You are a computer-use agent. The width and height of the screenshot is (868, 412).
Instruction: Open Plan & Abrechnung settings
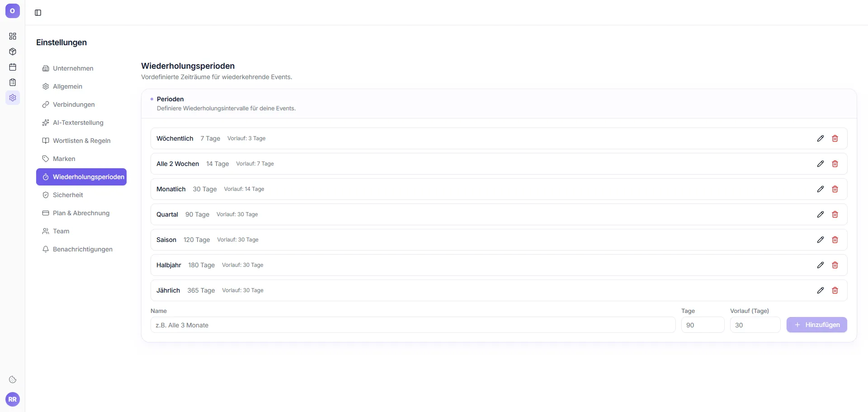pyautogui.click(x=81, y=213)
